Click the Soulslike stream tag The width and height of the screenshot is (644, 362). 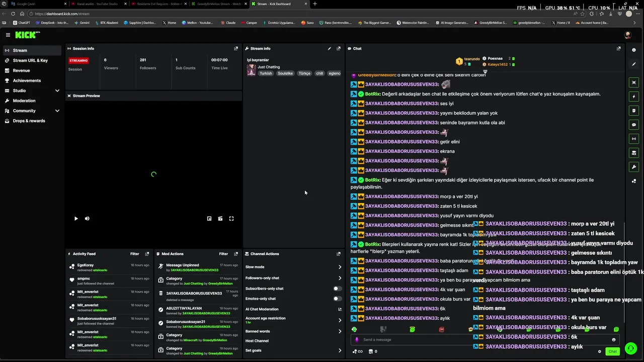(x=285, y=73)
